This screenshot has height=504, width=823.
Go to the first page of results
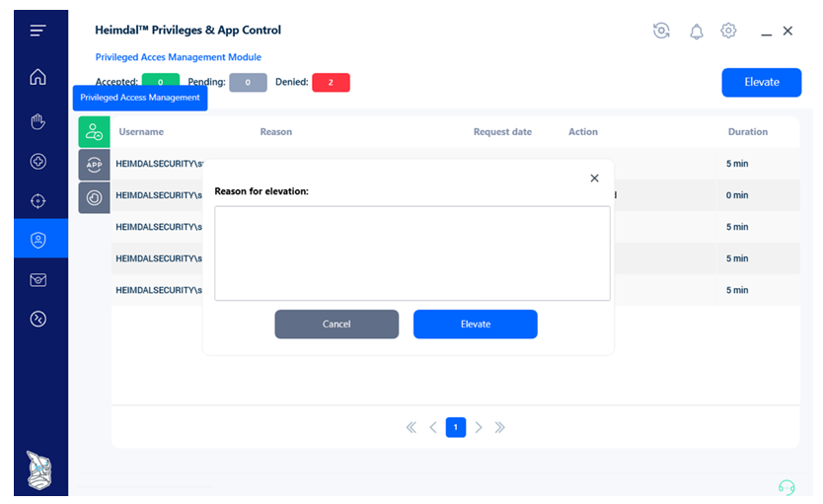click(x=411, y=427)
